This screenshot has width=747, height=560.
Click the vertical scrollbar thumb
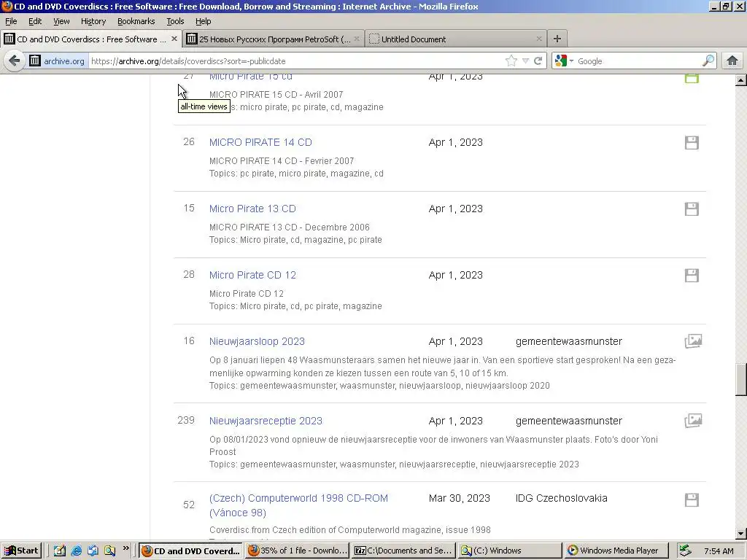(x=741, y=379)
